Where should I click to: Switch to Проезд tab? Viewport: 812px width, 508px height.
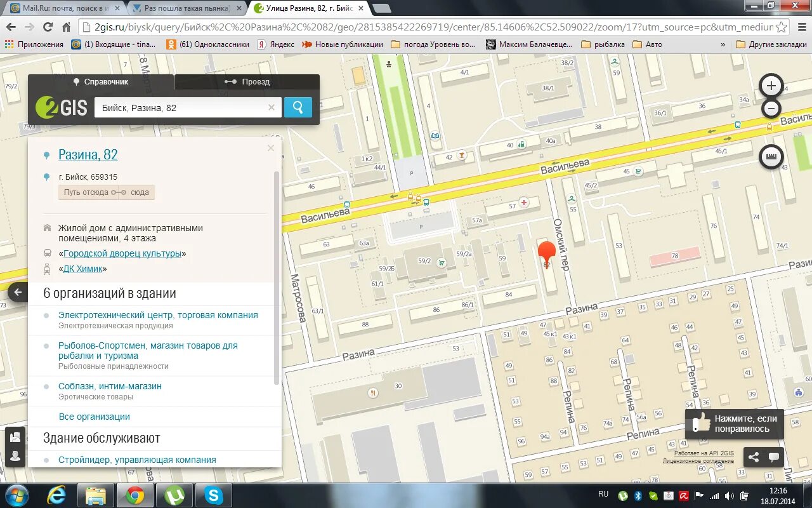point(247,82)
